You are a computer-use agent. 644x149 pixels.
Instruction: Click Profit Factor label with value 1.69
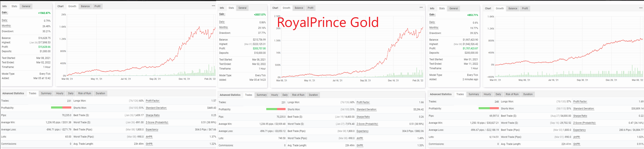(x=580, y=101)
